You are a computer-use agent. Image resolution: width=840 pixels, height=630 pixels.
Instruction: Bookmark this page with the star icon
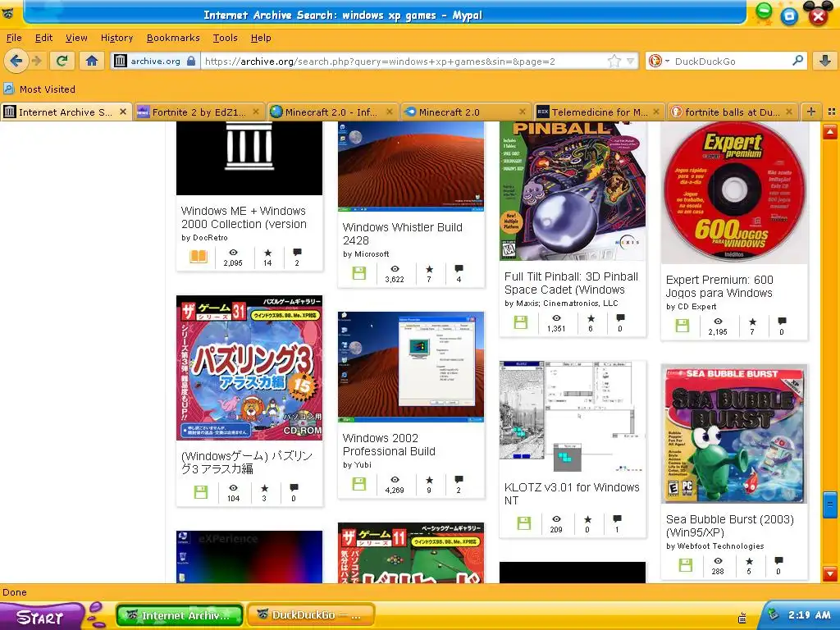click(x=614, y=61)
